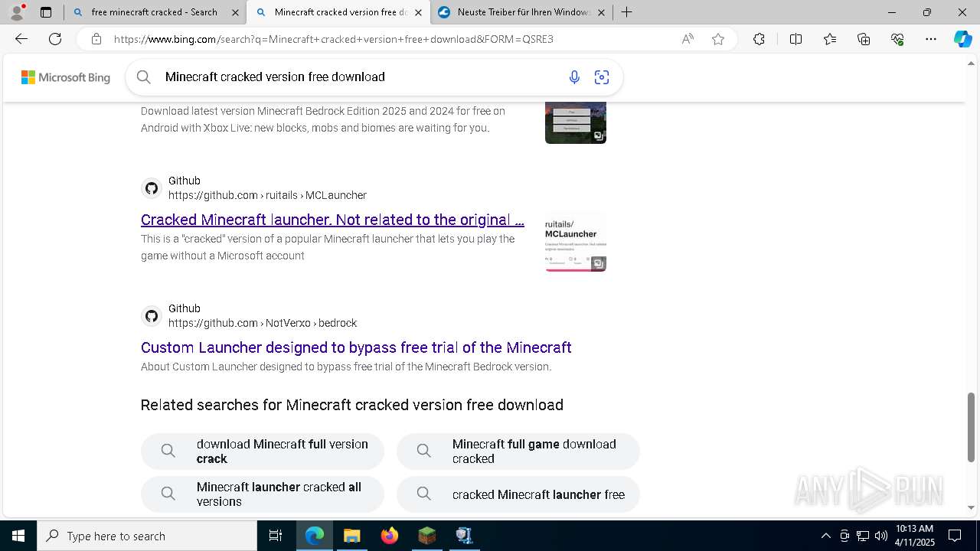This screenshot has height=551, width=980.
Task: Open Task View on taskbar
Action: [276, 536]
